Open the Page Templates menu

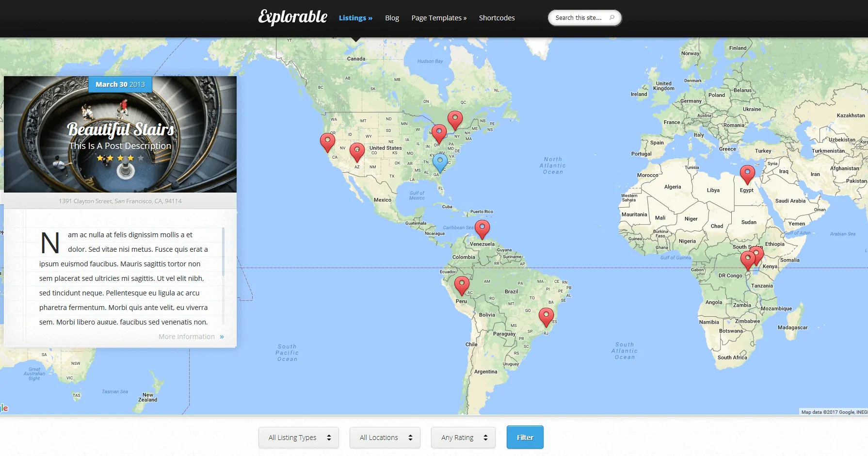(439, 18)
